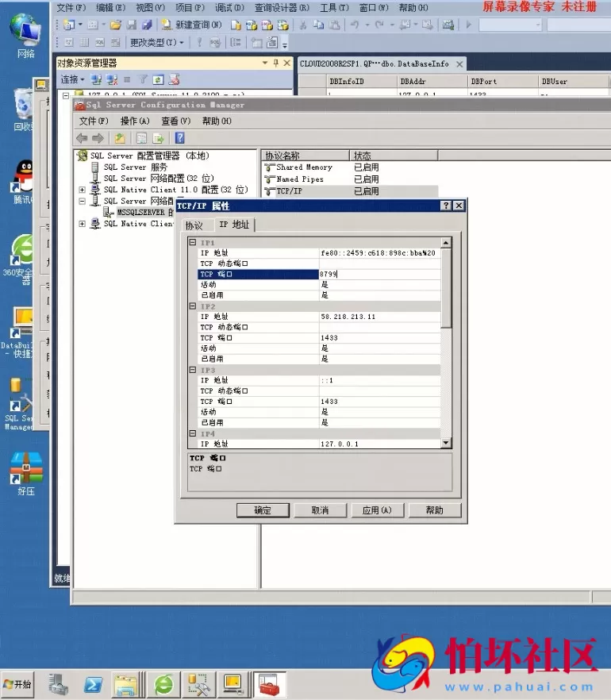Viewport: 611px width, 700px height.
Task: Collapse the IP3 section in properties grid
Action: (193, 370)
